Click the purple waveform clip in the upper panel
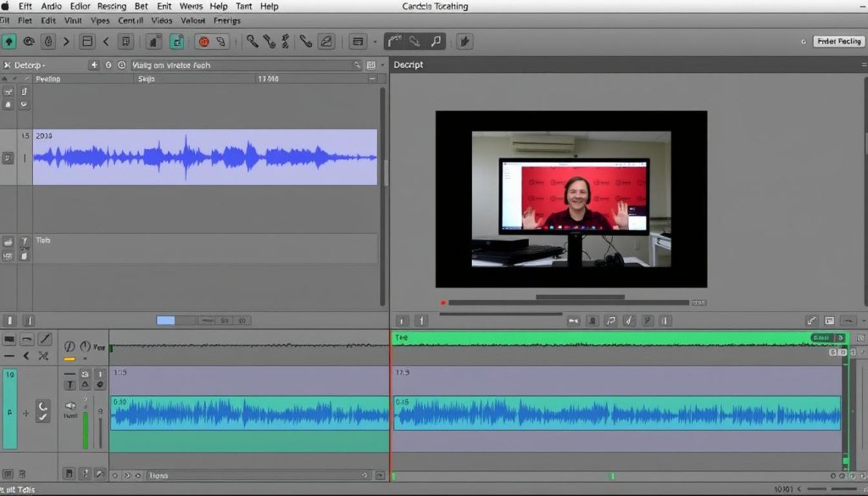Screen dimensions: 868x496 click(x=204, y=157)
